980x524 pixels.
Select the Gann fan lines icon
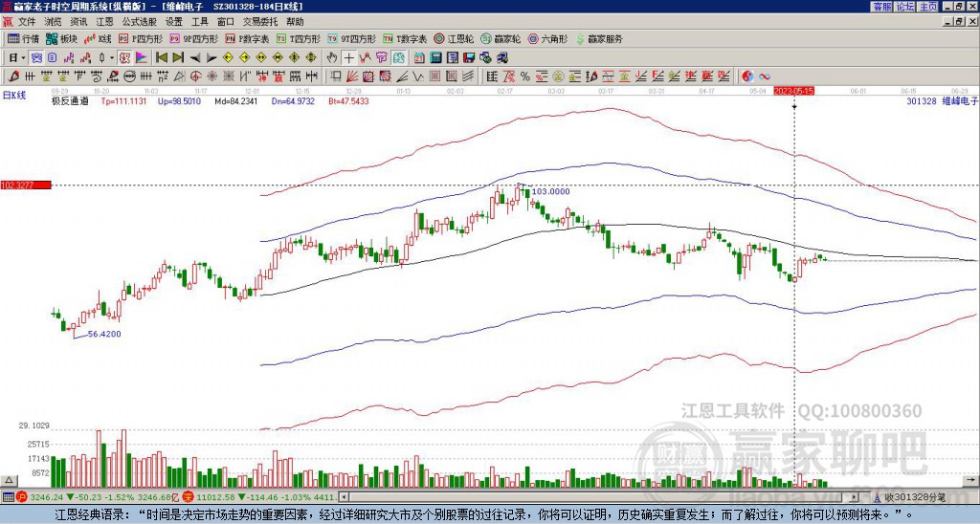coord(351,76)
